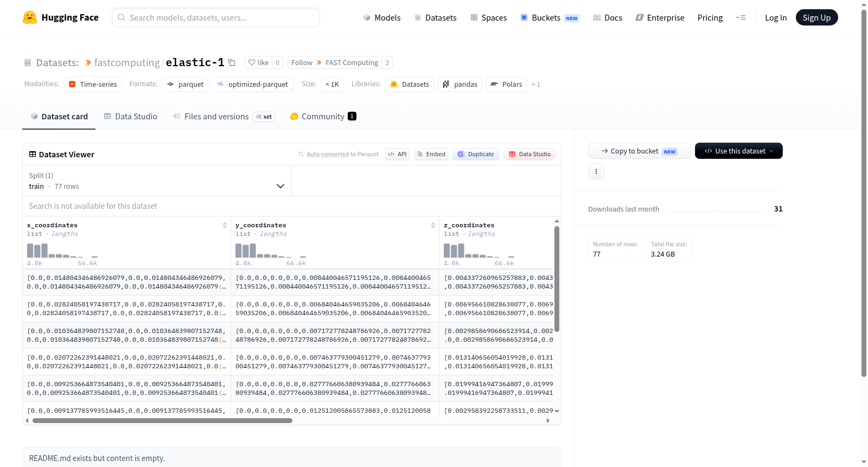868x467 pixels.
Task: Click the Number of rows 77 box
Action: [615, 250]
